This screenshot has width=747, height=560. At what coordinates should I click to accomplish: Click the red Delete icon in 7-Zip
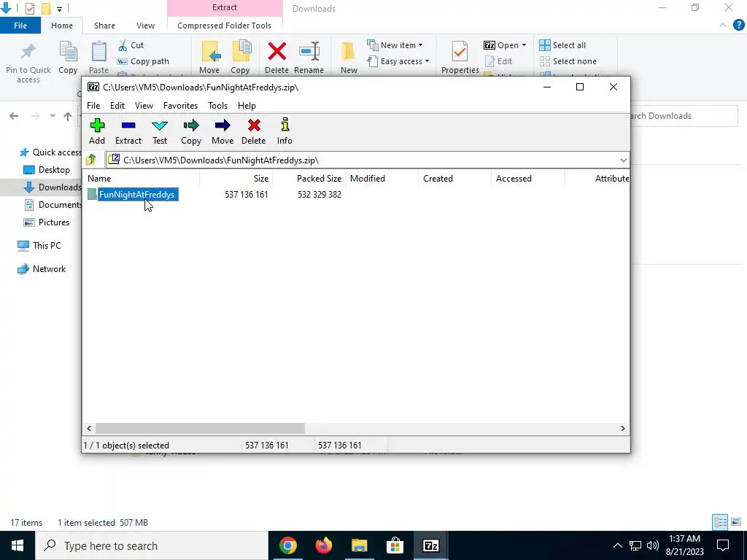[x=253, y=131]
